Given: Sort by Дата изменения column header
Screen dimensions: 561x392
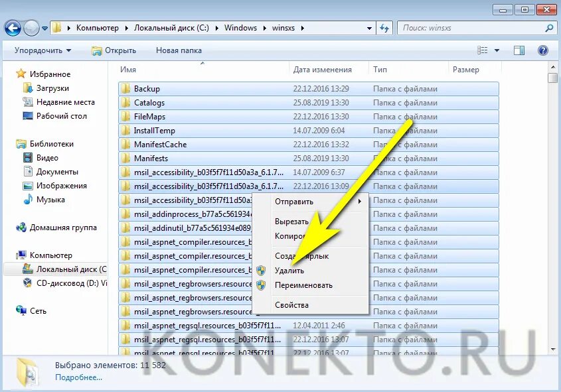Looking at the screenshot, I should coord(323,70).
